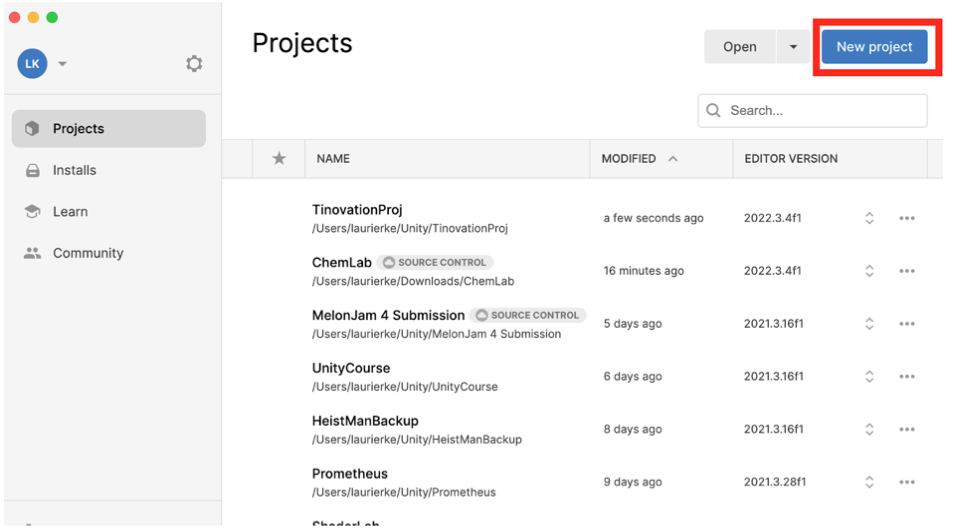Screen dimensions: 958x528
Task: Click the '9 days ago' modified time
Action: click(x=632, y=482)
